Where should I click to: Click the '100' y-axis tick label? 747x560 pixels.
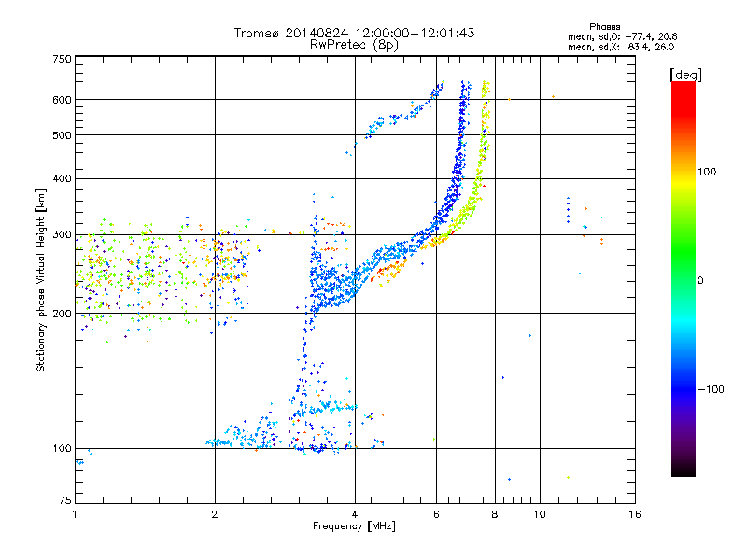[62, 448]
